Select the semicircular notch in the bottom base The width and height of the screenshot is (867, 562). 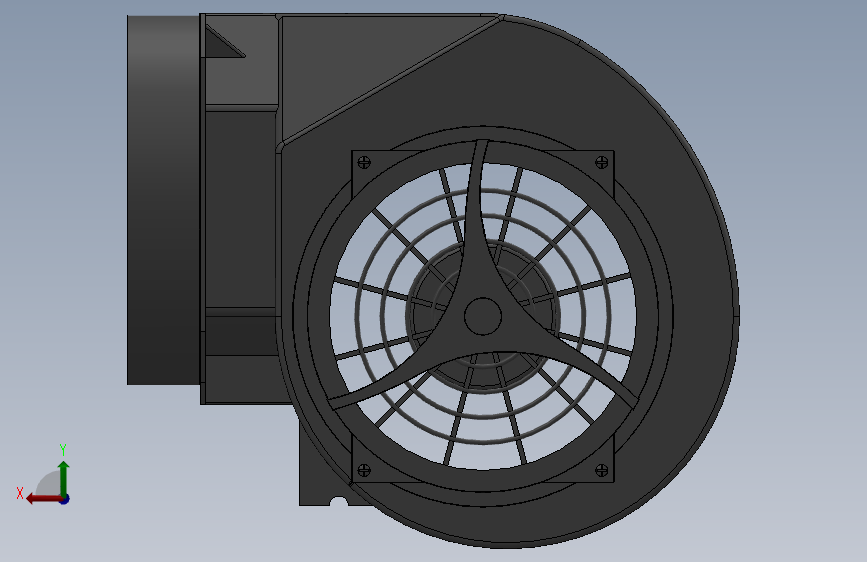(338, 501)
